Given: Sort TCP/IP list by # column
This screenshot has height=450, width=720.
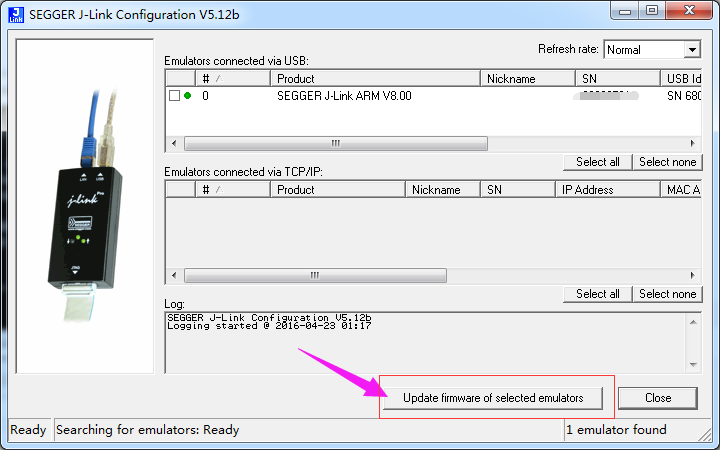Looking at the screenshot, I should click(233, 190).
